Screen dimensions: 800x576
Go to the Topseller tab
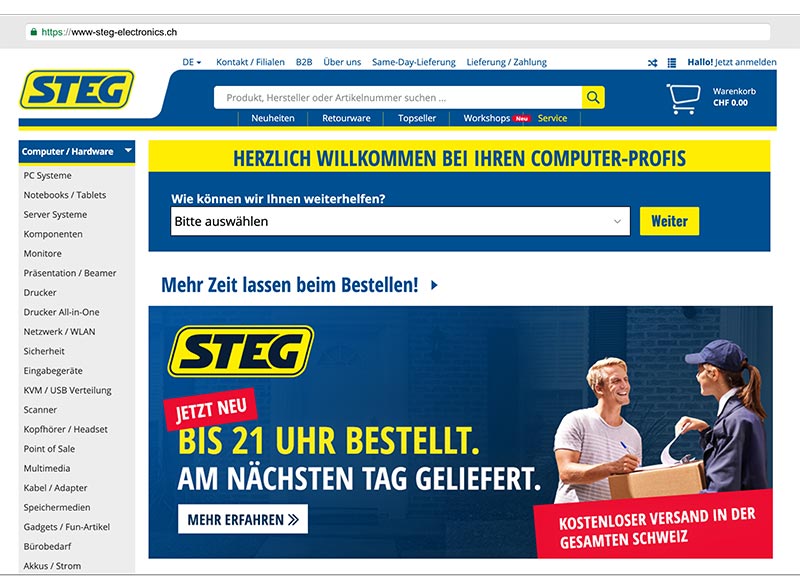coord(417,118)
